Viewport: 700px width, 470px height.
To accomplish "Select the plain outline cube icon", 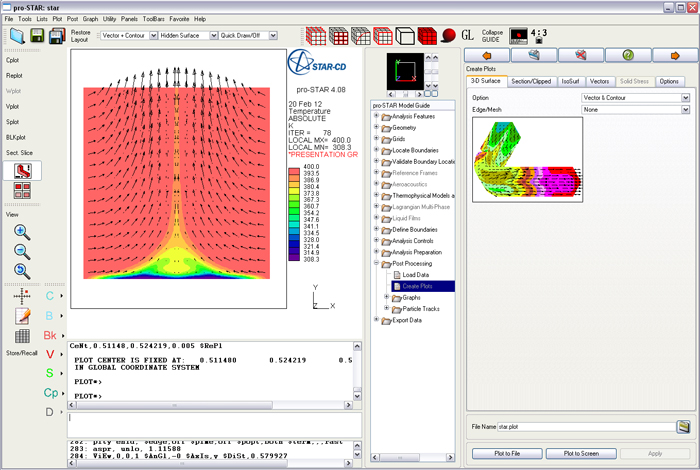I will [405, 36].
